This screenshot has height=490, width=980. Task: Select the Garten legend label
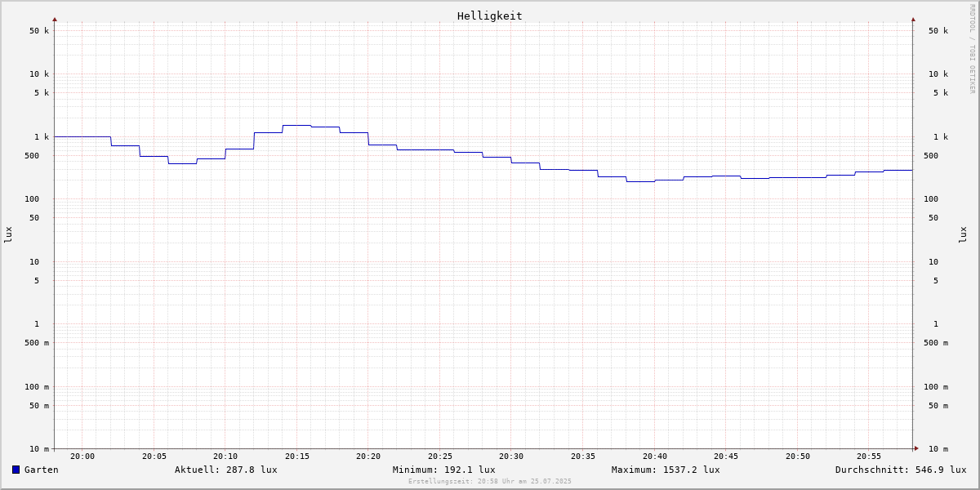[42, 470]
